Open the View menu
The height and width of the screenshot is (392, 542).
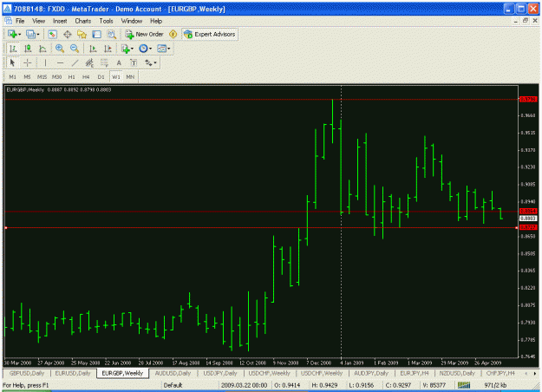[x=39, y=21]
